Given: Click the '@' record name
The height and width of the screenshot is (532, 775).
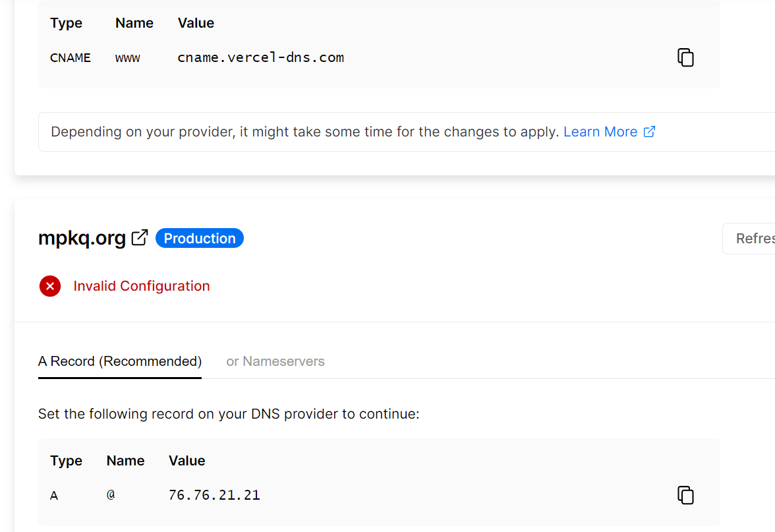Looking at the screenshot, I should click(111, 495).
